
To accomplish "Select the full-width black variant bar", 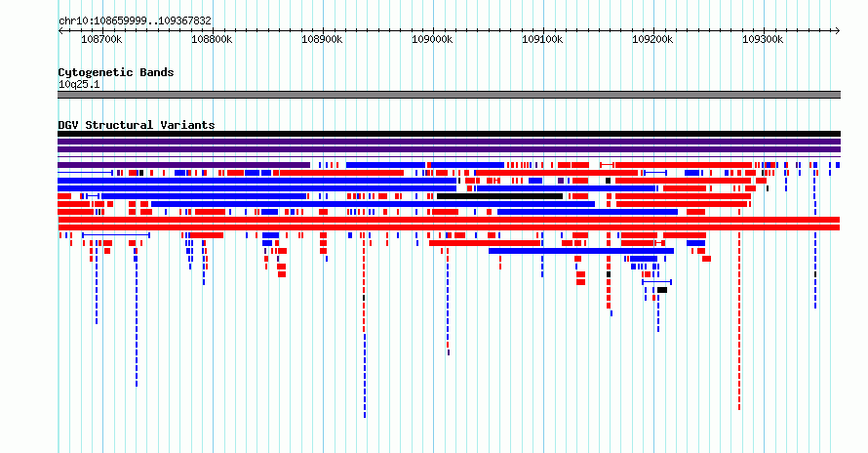I will click(449, 134).
